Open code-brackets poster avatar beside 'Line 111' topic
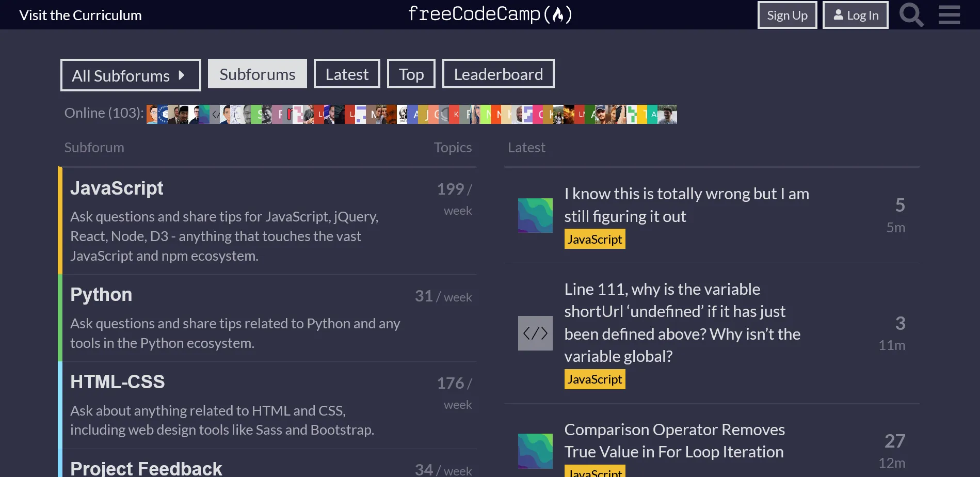980x477 pixels. click(535, 333)
